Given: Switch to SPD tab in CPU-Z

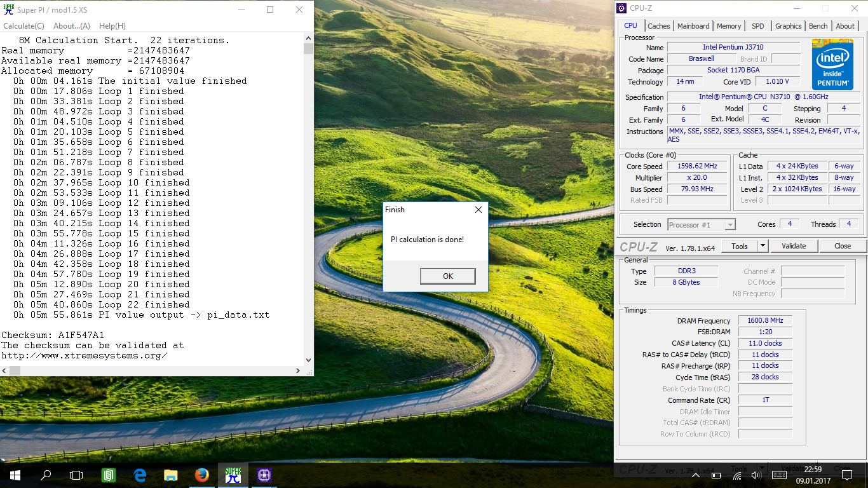Looking at the screenshot, I should coord(758,26).
